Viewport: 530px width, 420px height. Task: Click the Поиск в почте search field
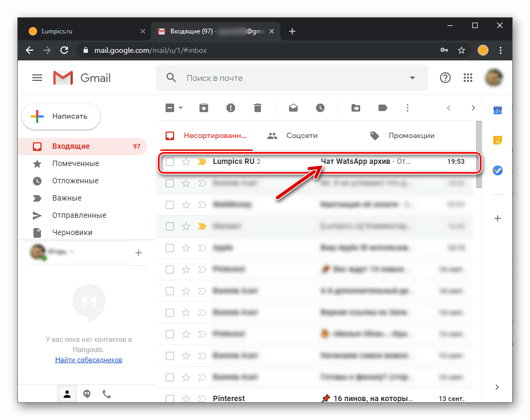(292, 78)
